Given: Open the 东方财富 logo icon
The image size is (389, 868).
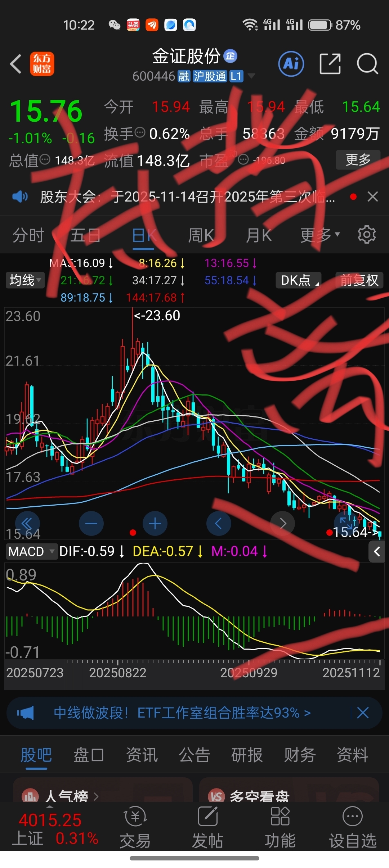Looking at the screenshot, I should (42, 64).
